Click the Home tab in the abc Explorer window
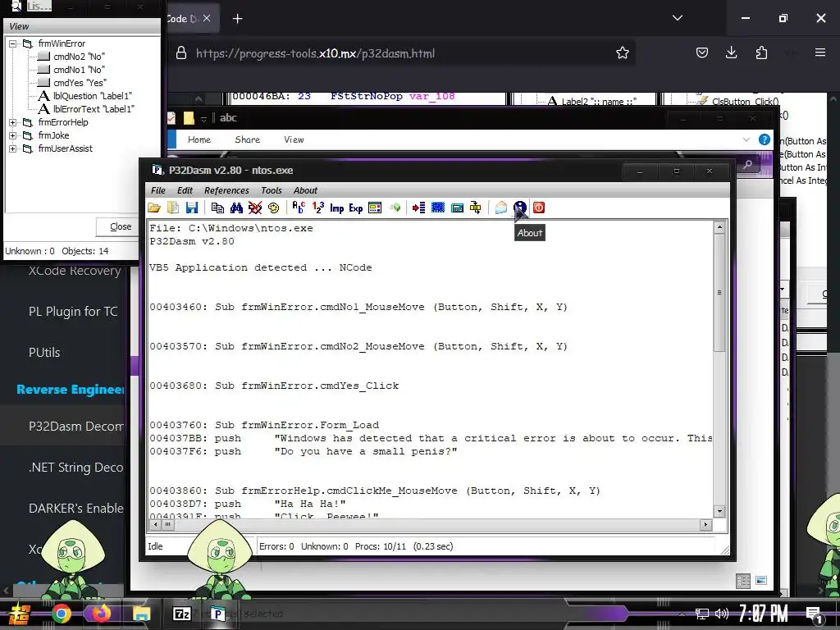 coord(199,139)
